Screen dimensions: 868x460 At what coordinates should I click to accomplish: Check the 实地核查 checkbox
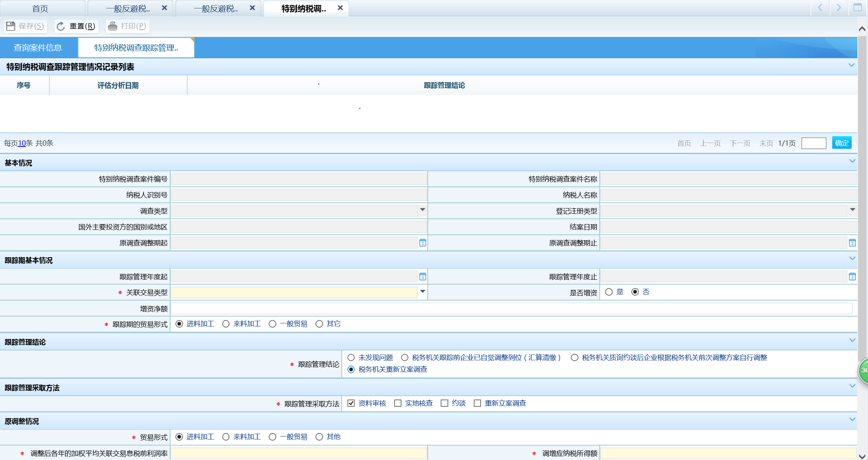(x=398, y=403)
